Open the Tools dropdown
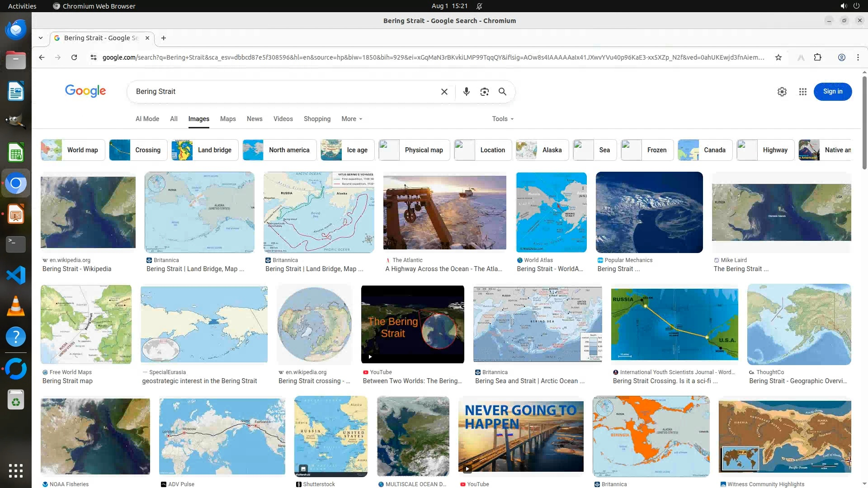The height and width of the screenshot is (488, 868). [503, 119]
